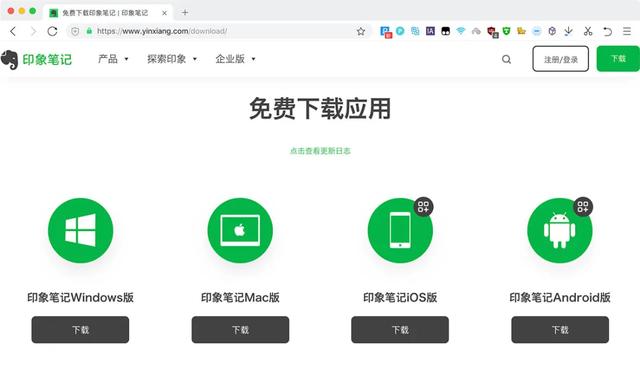Click 下载 under 印象笔记Android版
Screen dimensions: 640x383
560,330
